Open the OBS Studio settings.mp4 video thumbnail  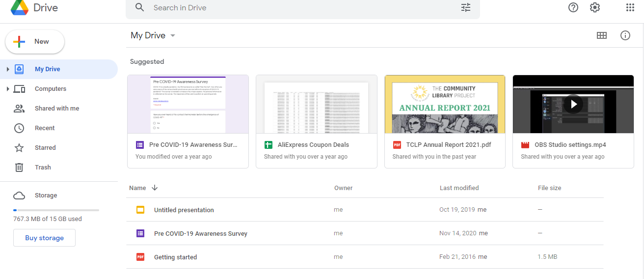(573, 104)
